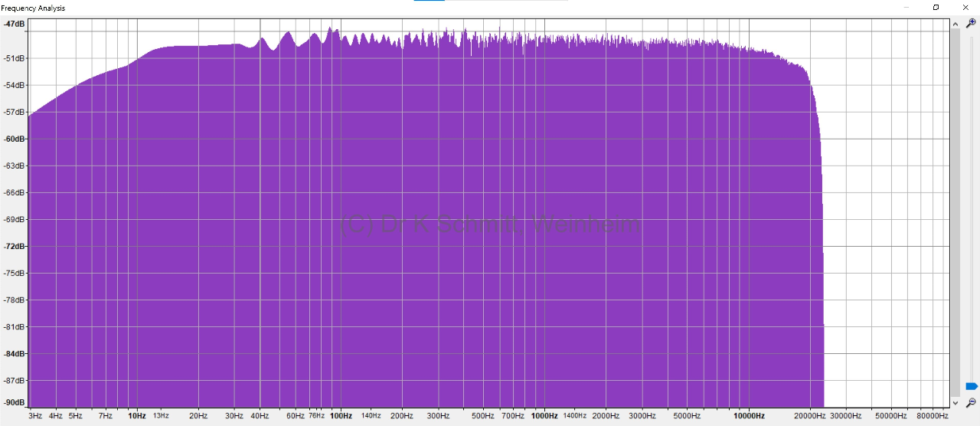Click the 100Hz label on frequency axis
The image size is (980, 426).
(x=341, y=416)
